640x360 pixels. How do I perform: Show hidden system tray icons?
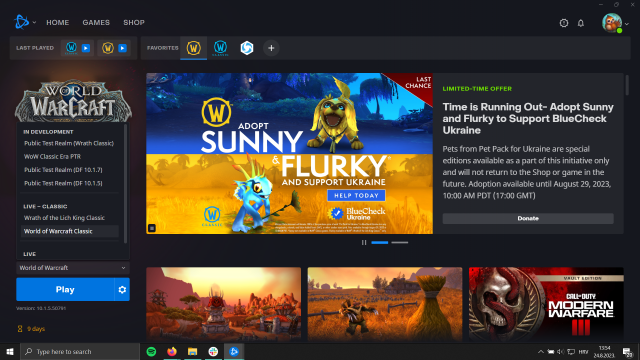tap(540, 351)
